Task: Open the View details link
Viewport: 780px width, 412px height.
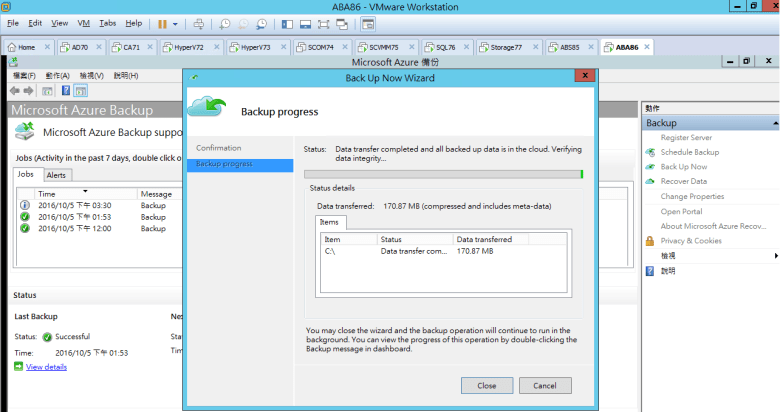Action: tap(46, 367)
